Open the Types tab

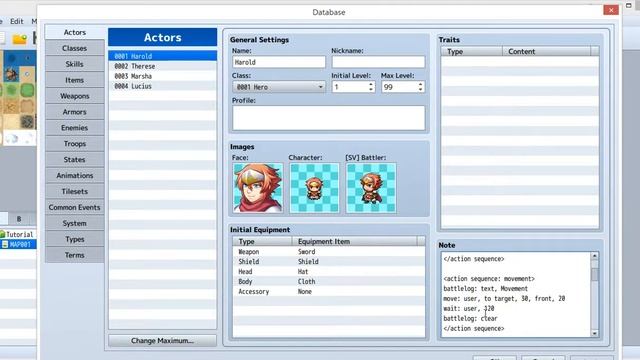click(75, 239)
